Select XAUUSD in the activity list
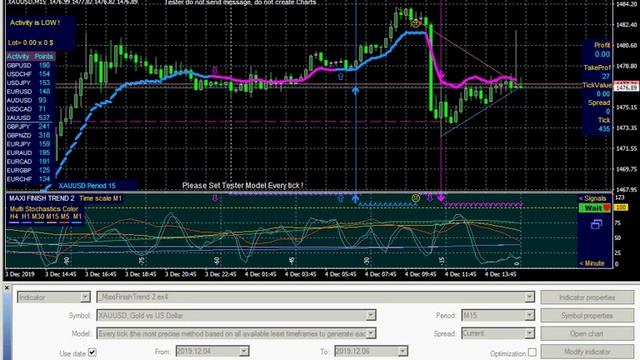This screenshot has width=640, height=360. click(x=19, y=118)
